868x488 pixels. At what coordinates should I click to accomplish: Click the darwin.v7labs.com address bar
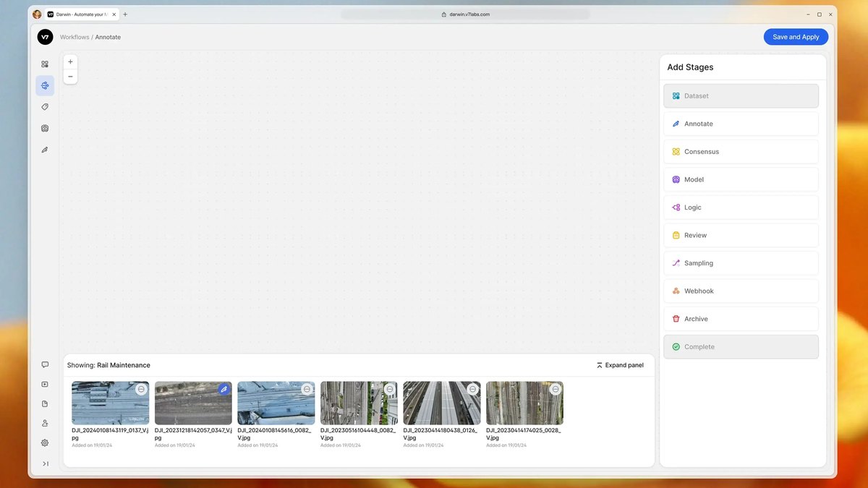[465, 14]
